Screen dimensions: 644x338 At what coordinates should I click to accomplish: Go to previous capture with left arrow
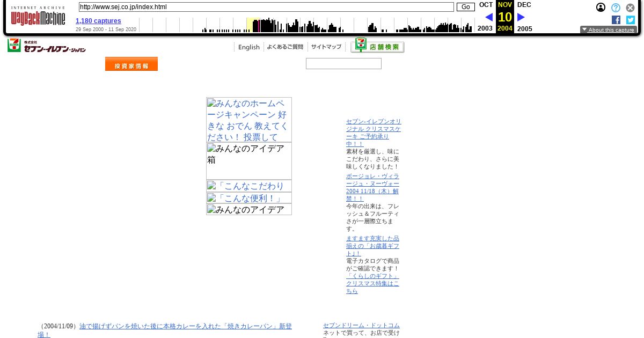pyautogui.click(x=489, y=17)
